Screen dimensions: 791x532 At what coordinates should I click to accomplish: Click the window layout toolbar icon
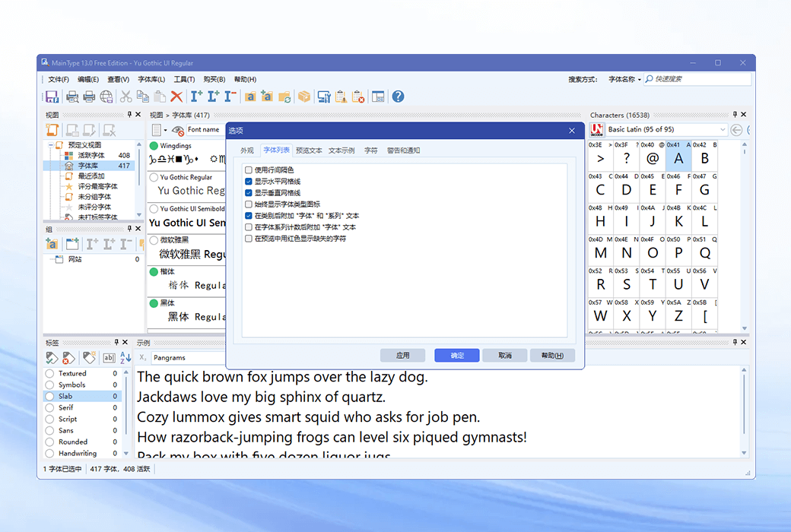(x=378, y=97)
